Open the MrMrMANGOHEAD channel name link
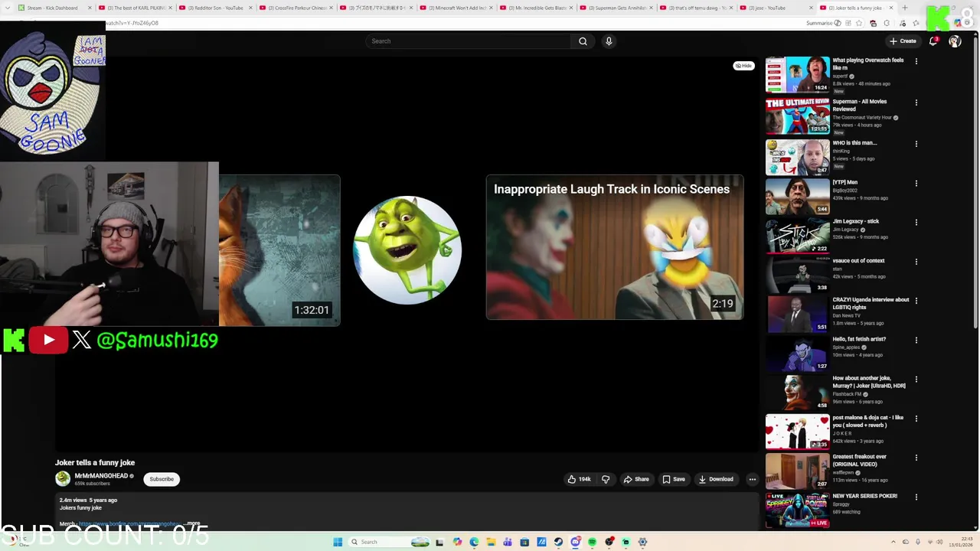Screen dimensions: 980x551 [x=101, y=476]
